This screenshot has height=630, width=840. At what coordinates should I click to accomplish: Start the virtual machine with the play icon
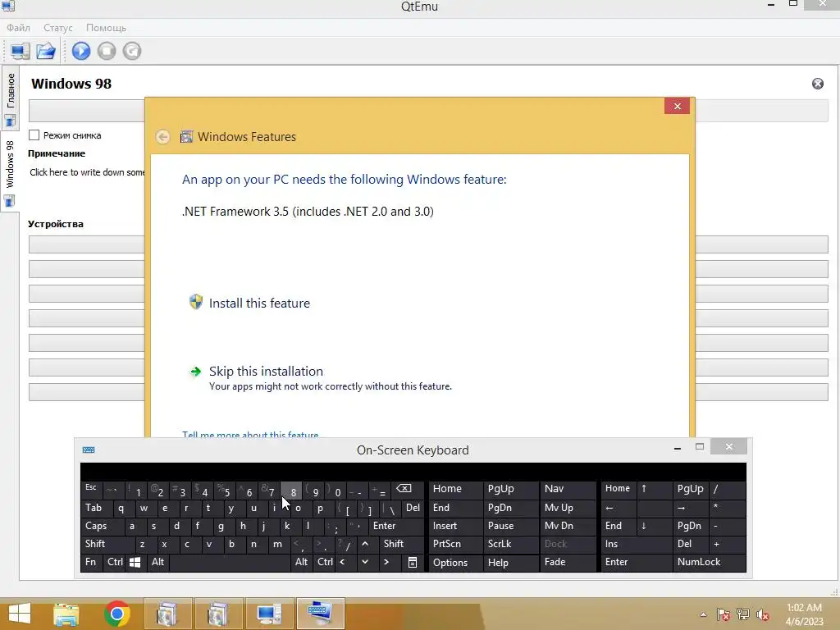click(x=81, y=51)
